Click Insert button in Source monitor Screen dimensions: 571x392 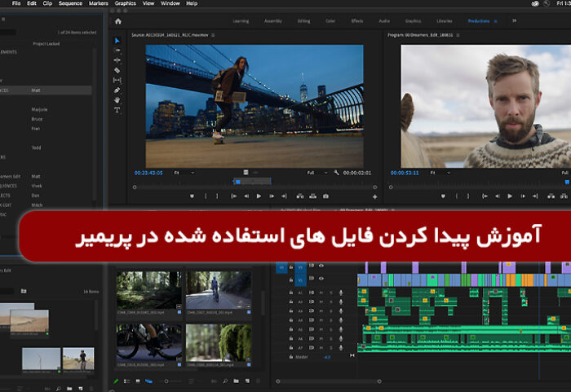coord(300,196)
